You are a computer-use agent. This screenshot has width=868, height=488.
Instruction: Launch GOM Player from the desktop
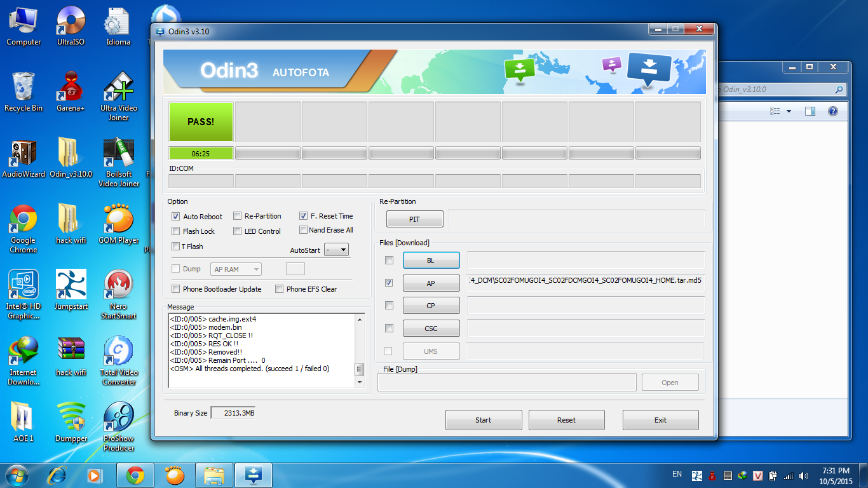pyautogui.click(x=118, y=225)
